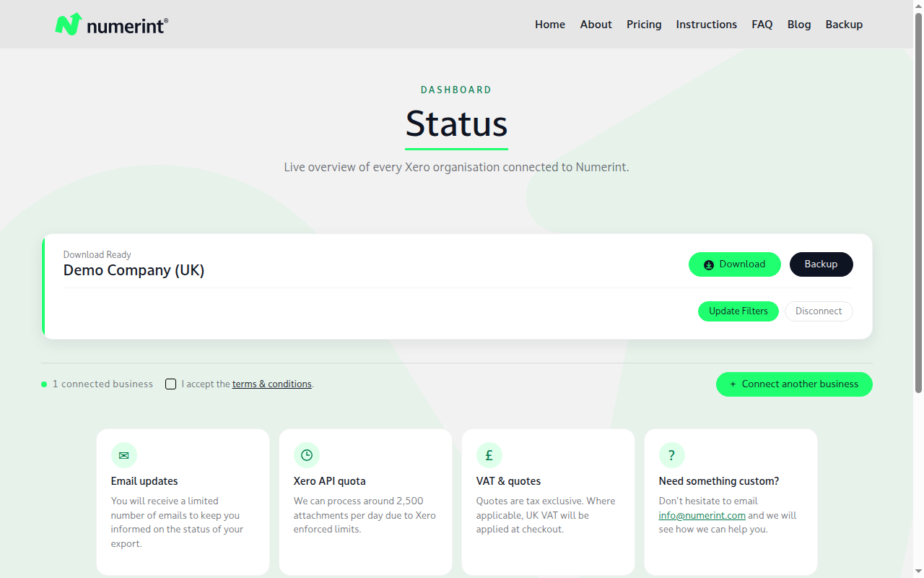Click the Email updates card title
Screen dimensions: 924x578
(x=144, y=481)
